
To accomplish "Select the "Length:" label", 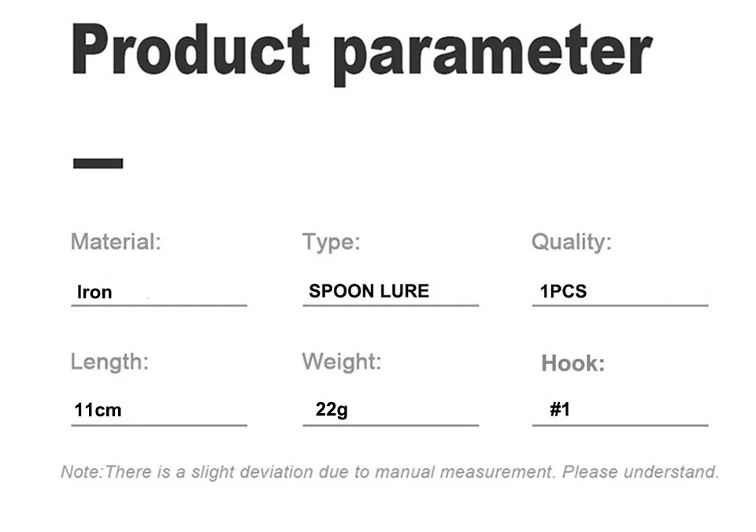I will [x=109, y=362].
